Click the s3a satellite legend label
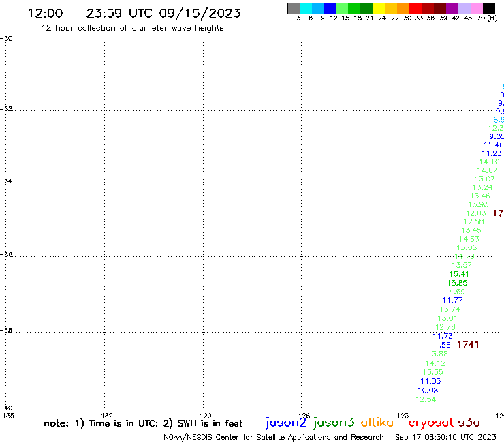Screen dimensions: 504x443 point(469,423)
